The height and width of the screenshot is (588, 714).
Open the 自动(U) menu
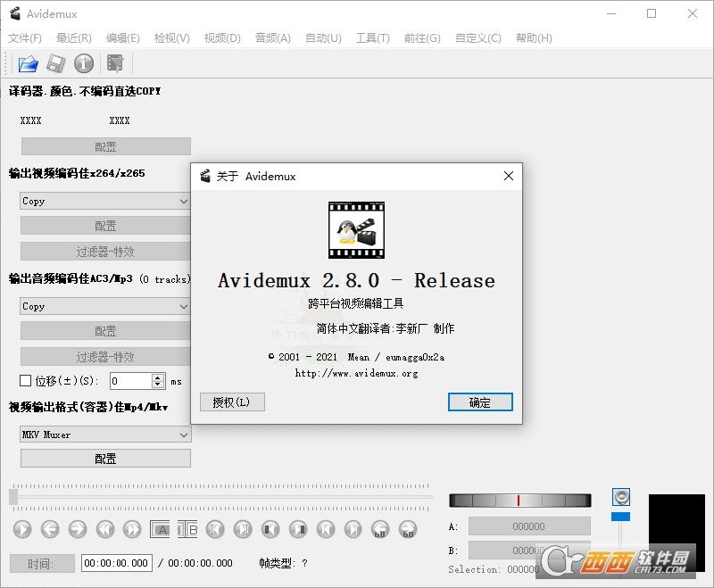pyautogui.click(x=323, y=38)
